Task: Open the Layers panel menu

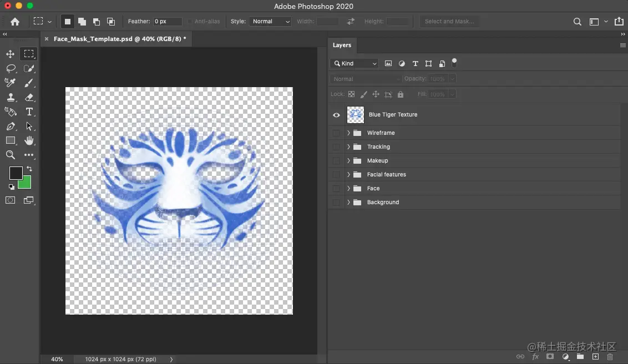Action: (622, 46)
